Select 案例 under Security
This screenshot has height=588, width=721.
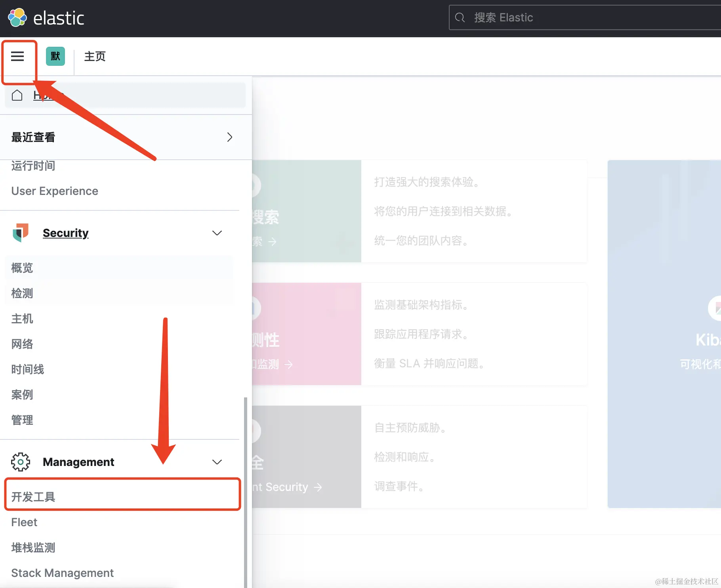point(22,395)
